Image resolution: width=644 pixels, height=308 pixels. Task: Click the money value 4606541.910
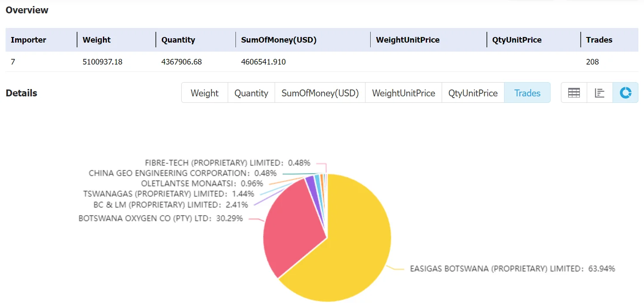tap(263, 62)
